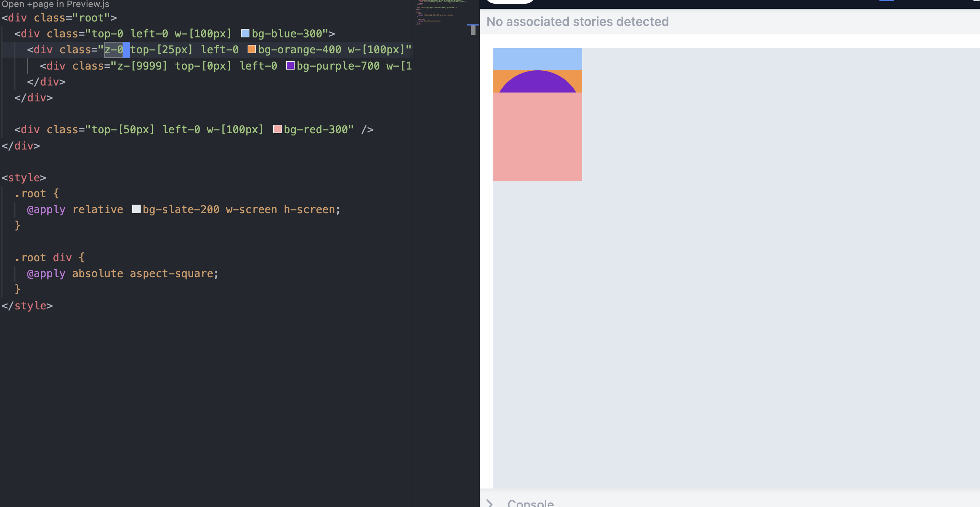The height and width of the screenshot is (507, 980).
Task: Expand the Console panel chevron
Action: pos(490,503)
